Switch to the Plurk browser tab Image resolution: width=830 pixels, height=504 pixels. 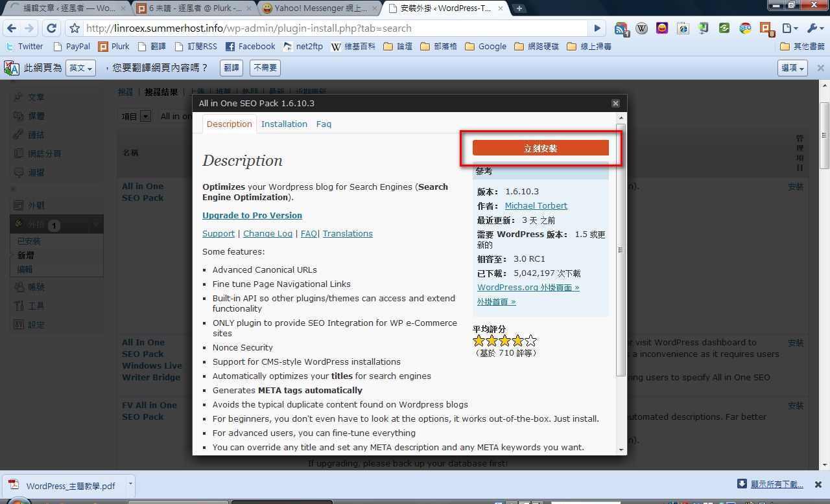194,8
